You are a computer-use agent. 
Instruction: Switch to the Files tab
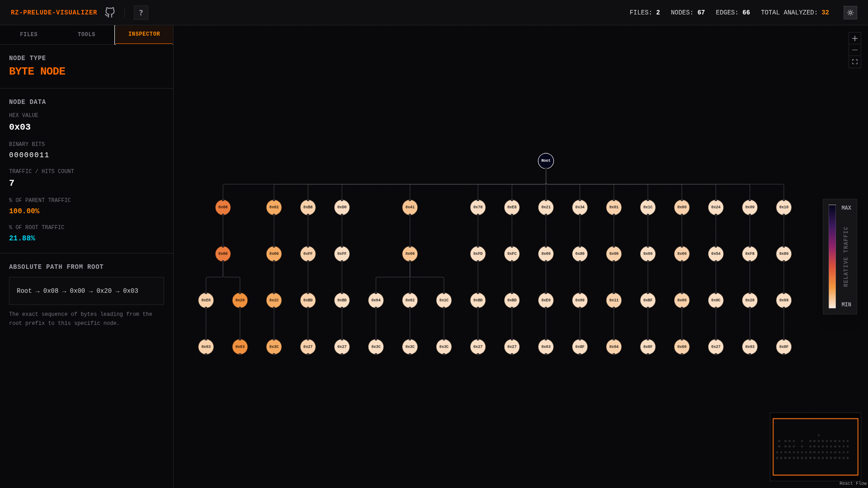point(29,35)
